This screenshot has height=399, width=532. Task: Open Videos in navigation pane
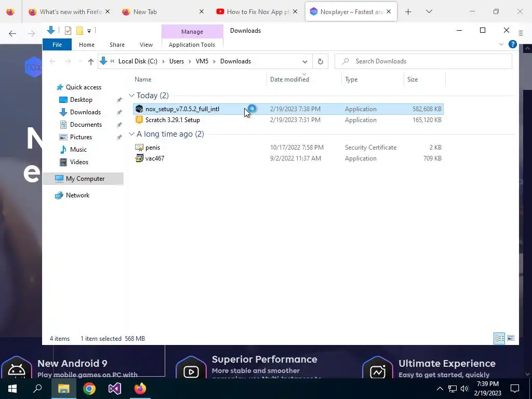coord(79,162)
